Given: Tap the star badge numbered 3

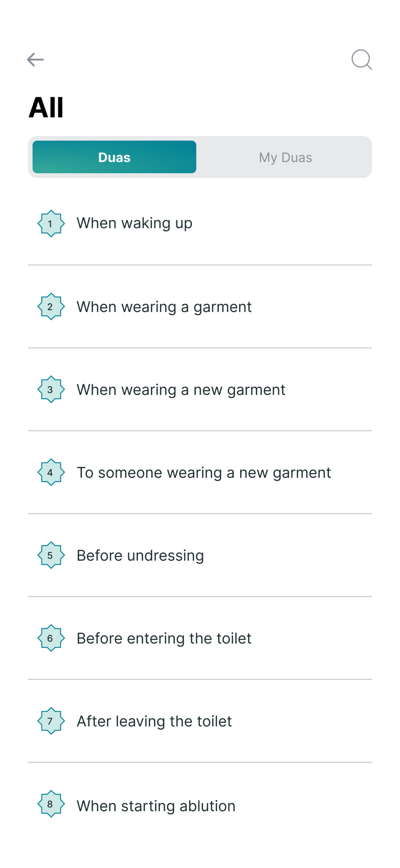Looking at the screenshot, I should point(51,389).
